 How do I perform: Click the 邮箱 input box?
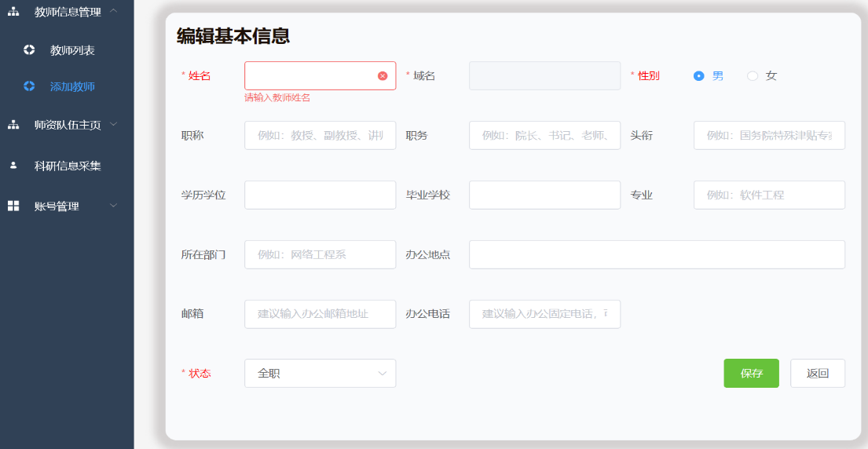tap(320, 314)
